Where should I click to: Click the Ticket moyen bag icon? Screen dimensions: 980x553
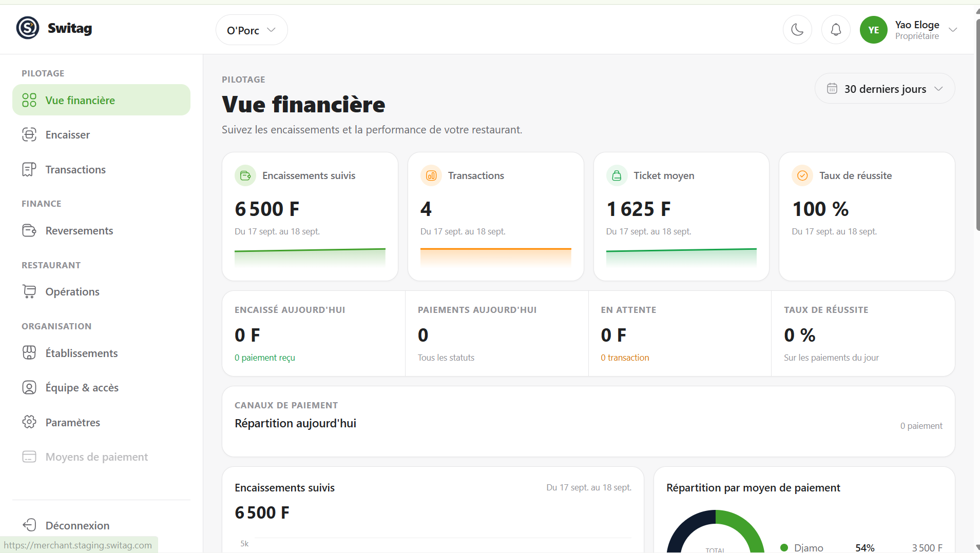coord(617,175)
